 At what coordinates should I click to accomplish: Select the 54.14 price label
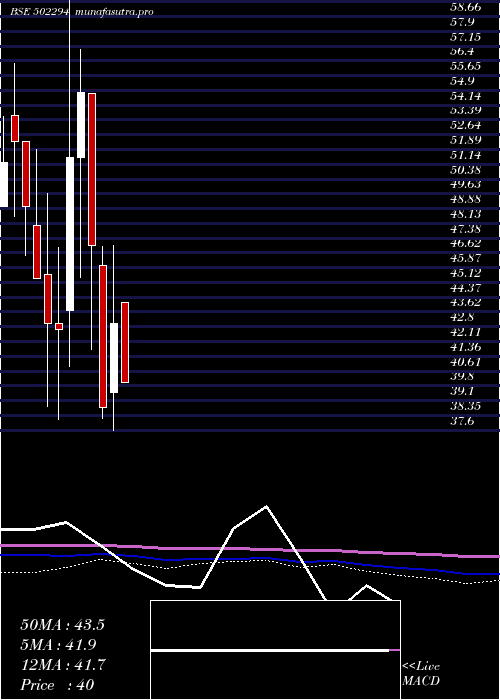point(465,96)
